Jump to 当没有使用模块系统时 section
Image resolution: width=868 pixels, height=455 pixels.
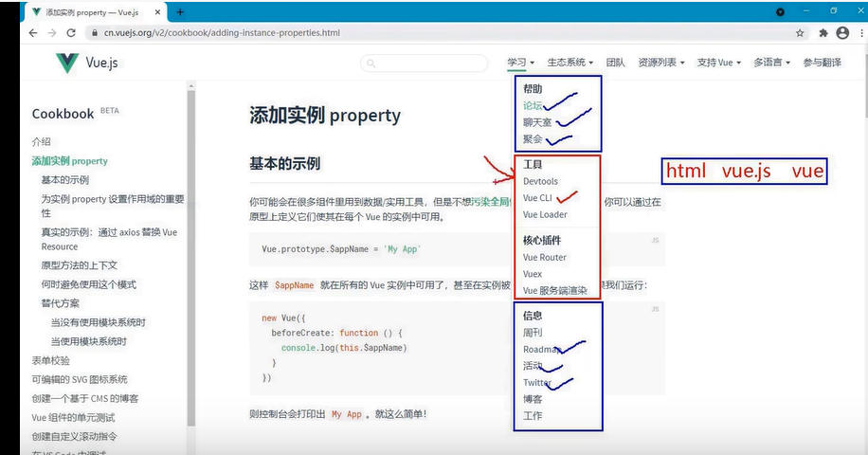99,322
